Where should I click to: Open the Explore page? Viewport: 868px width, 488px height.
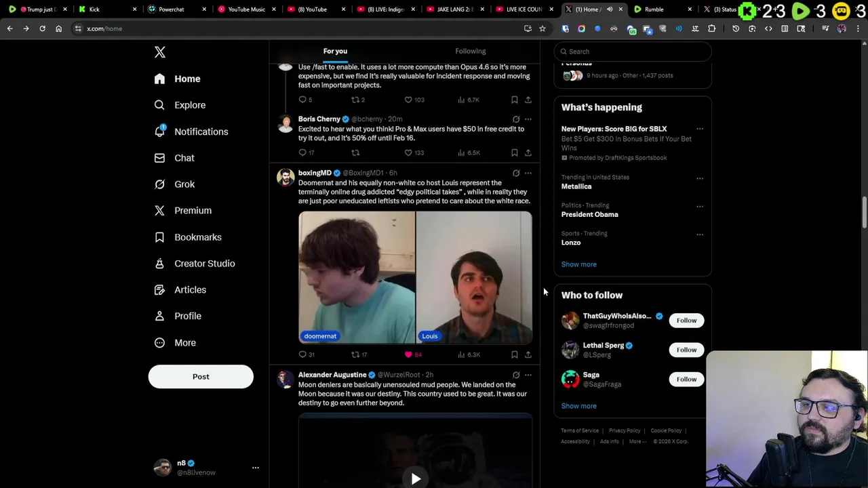pos(180,105)
